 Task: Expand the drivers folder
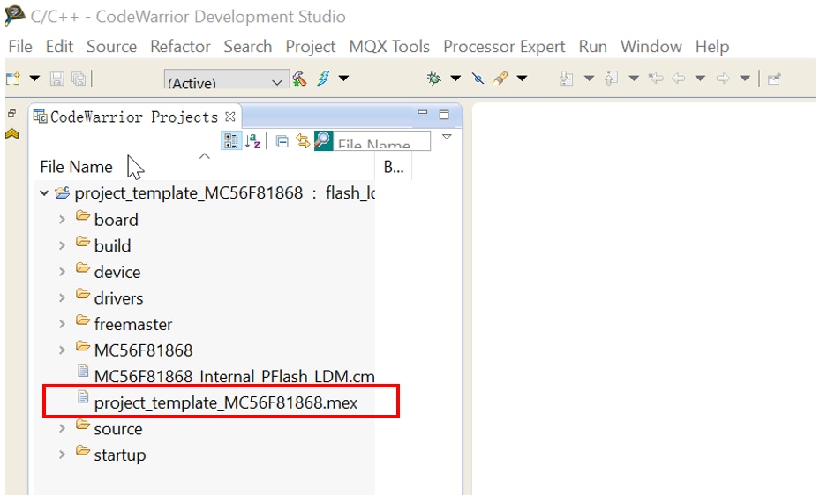tap(62, 298)
